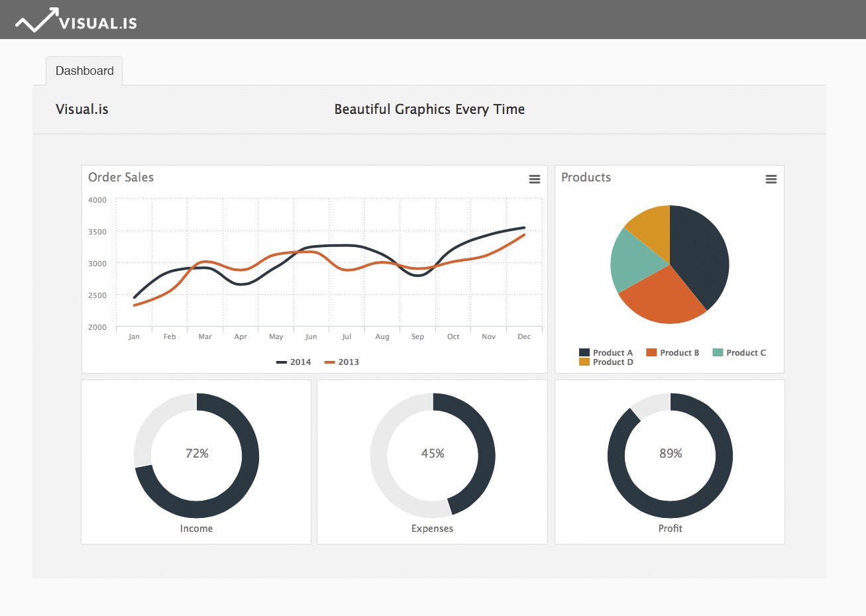The image size is (866, 616).
Task: Hide Product A via its legend entry
Action: coord(608,352)
